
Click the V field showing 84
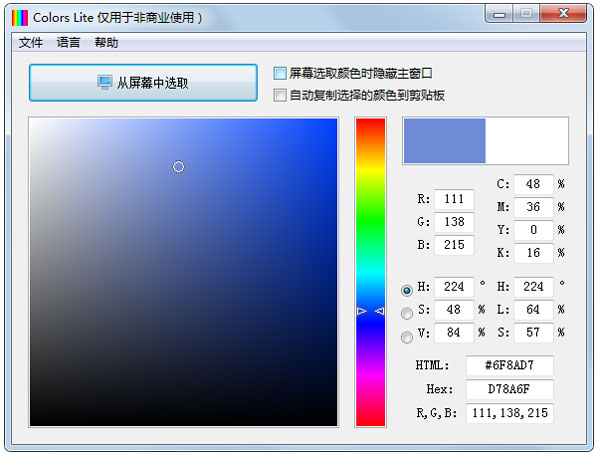(x=454, y=333)
